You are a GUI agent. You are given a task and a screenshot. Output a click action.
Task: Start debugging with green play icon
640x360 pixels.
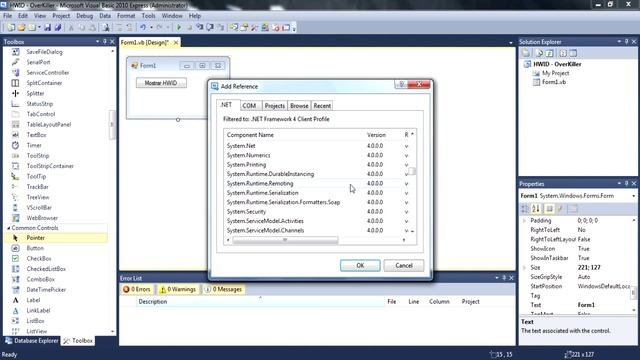pos(179,28)
